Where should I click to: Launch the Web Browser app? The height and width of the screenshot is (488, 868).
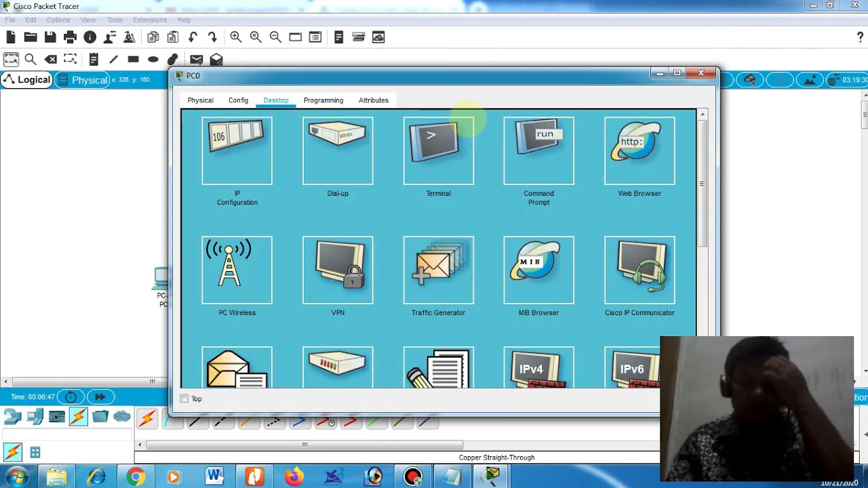click(639, 150)
